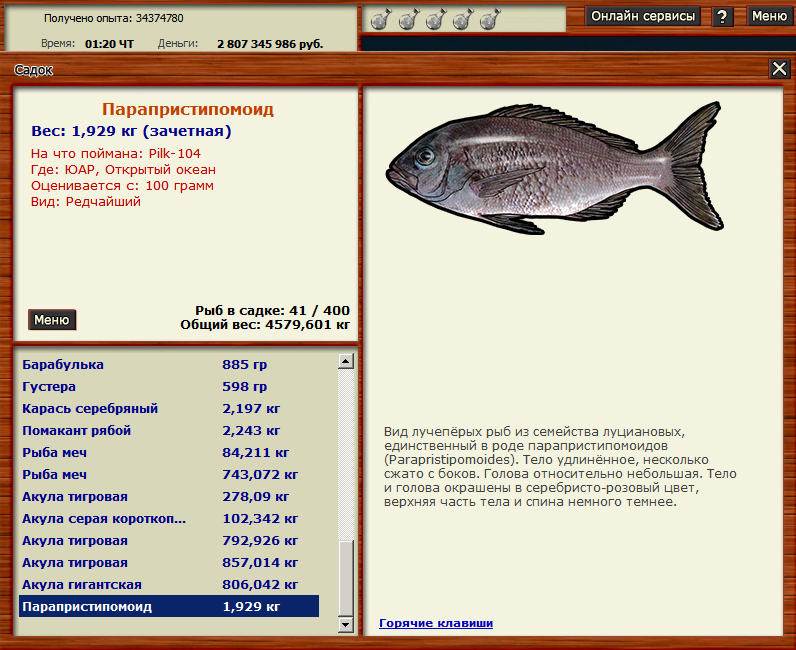Click the Вес: 1,929 кг (зачетная) text
Screen dimensions: 796x650
[x=131, y=131]
